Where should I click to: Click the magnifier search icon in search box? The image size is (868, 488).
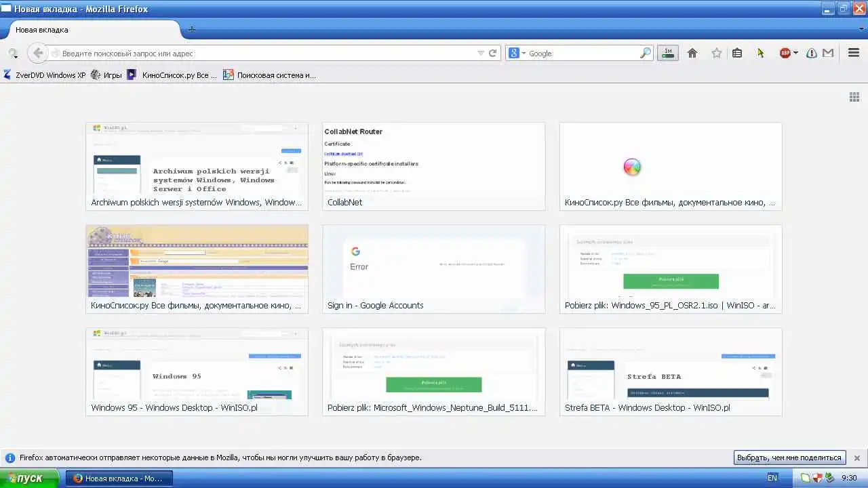(x=646, y=53)
